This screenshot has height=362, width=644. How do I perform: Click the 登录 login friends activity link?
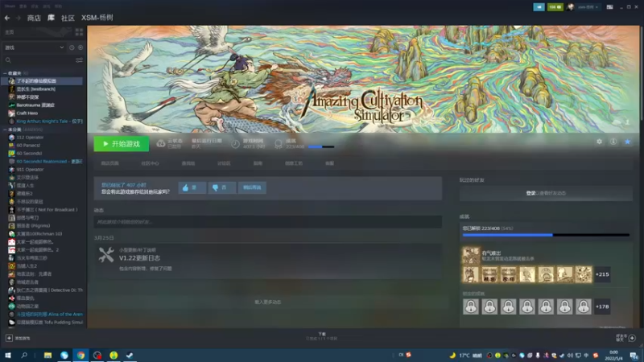tap(530, 193)
